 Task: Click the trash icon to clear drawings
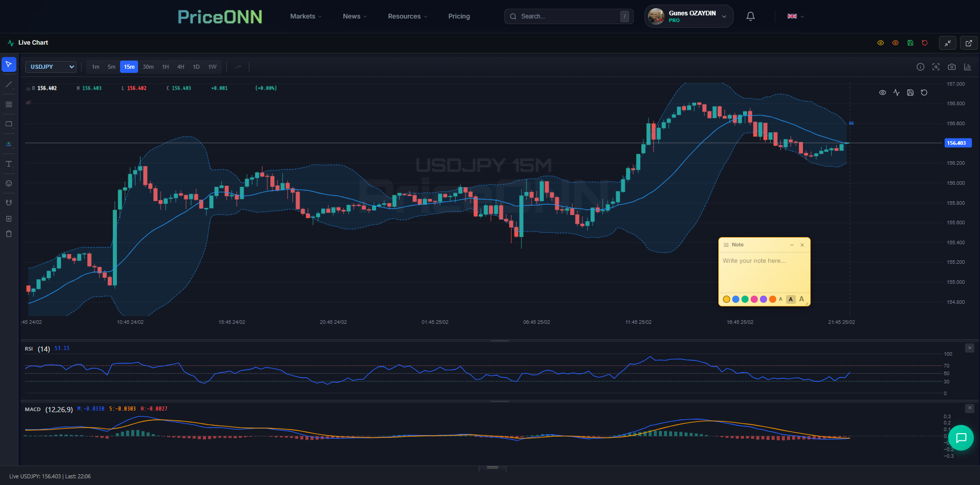click(8, 234)
